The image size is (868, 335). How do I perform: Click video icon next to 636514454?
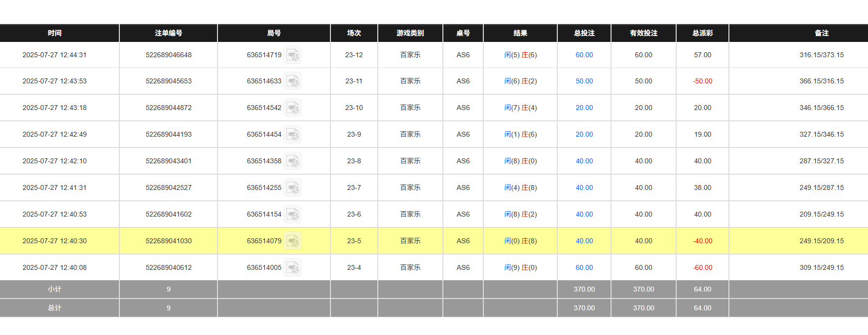point(292,134)
